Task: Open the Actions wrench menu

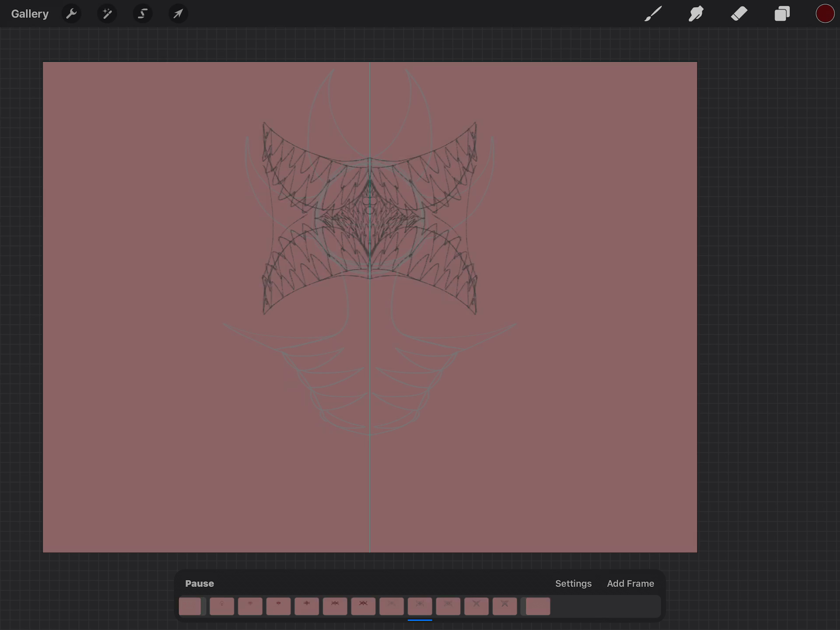Action: [x=71, y=14]
